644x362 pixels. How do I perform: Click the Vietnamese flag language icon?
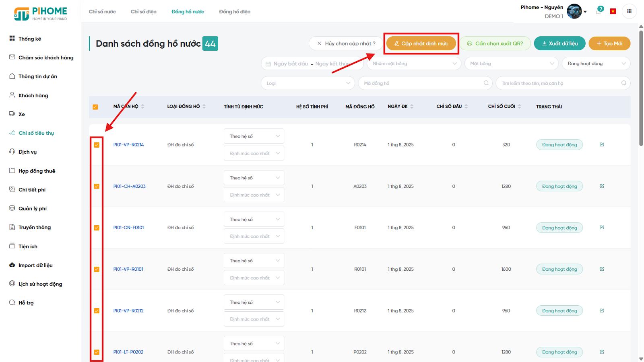(x=613, y=11)
